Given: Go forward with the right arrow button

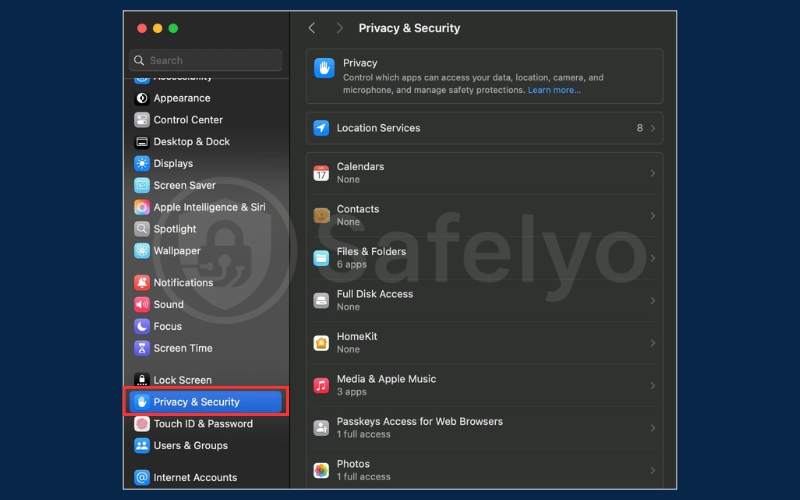Looking at the screenshot, I should point(340,28).
